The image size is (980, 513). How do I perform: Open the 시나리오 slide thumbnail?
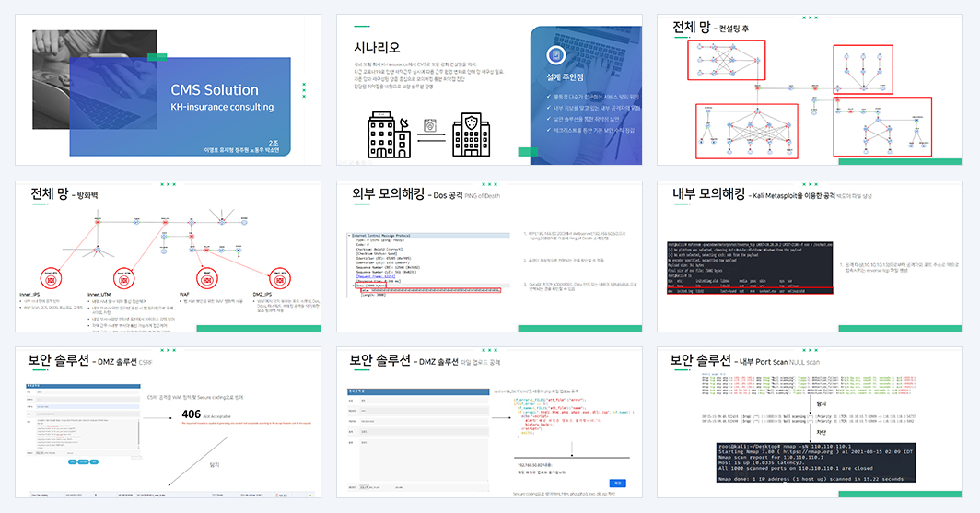(x=489, y=90)
